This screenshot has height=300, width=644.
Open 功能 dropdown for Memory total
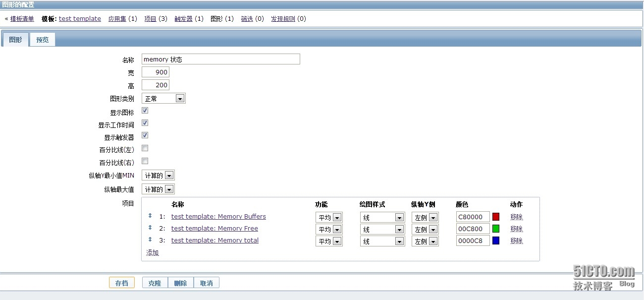pyautogui.click(x=329, y=241)
